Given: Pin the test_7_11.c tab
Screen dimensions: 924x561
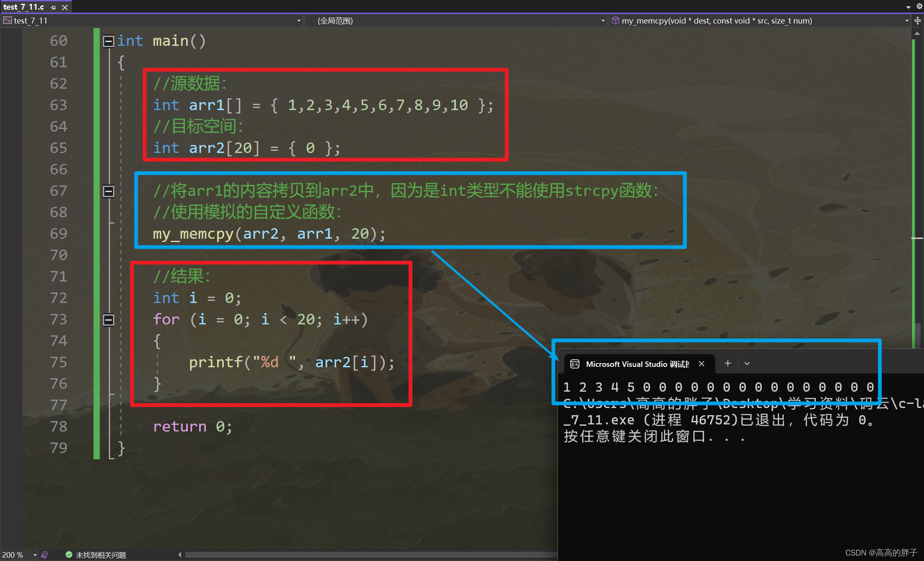Looking at the screenshot, I should tap(53, 7).
